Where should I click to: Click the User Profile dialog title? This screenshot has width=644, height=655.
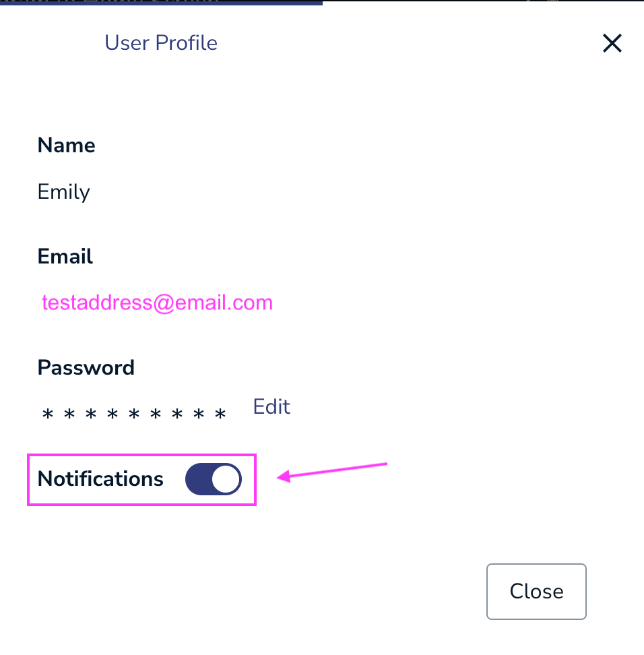click(161, 43)
